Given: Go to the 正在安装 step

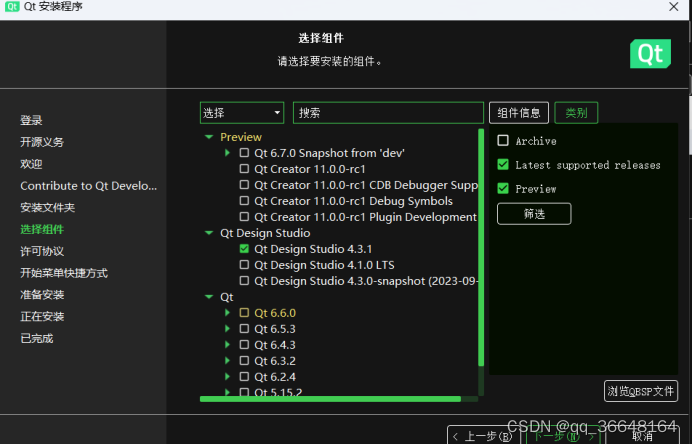Looking at the screenshot, I should [x=42, y=316].
